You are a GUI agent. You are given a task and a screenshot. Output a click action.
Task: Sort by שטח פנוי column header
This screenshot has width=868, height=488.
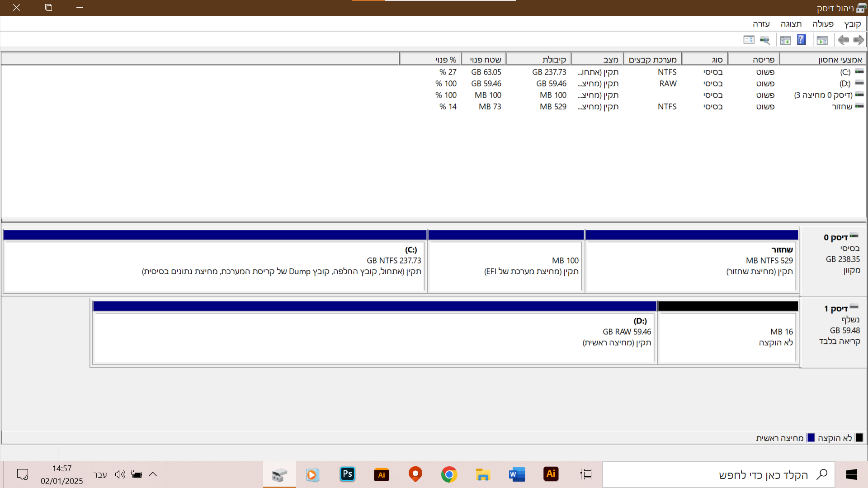click(484, 60)
